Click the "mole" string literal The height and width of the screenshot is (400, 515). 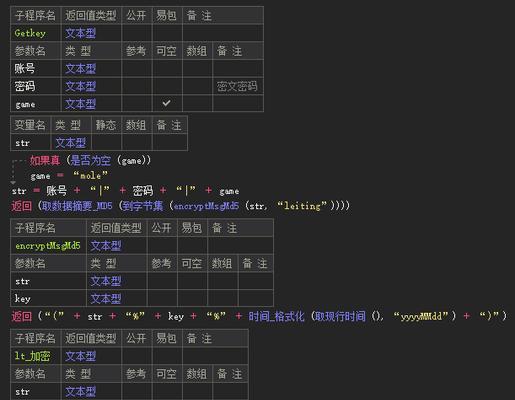pos(90,176)
